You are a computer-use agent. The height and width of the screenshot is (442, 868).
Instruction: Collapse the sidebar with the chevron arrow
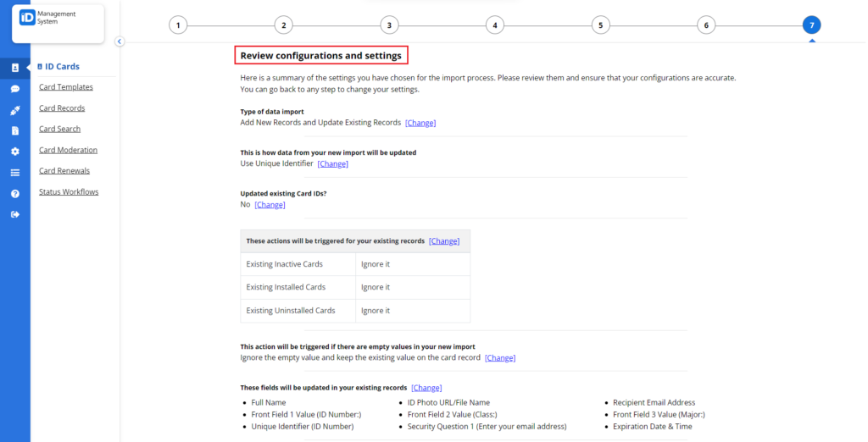120,41
